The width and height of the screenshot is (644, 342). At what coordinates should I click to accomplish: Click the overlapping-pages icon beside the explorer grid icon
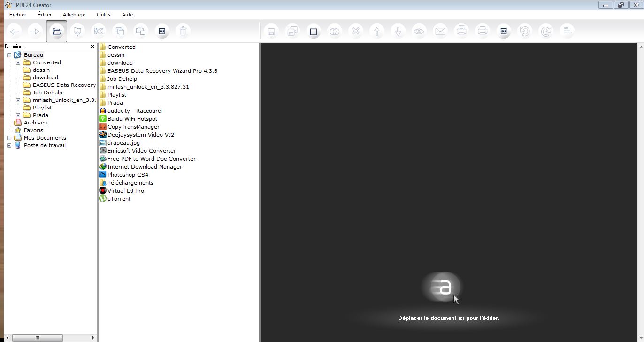pyautogui.click(x=140, y=31)
